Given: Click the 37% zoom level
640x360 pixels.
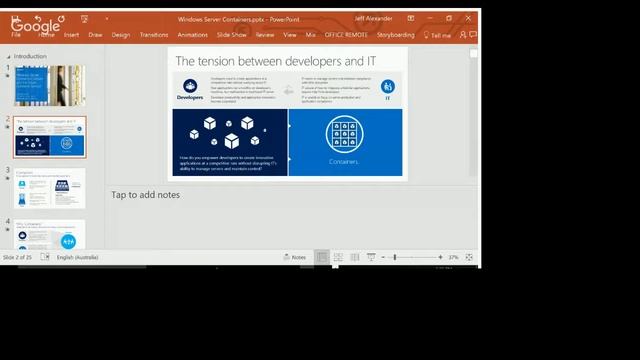Looking at the screenshot, I should 453,258.
